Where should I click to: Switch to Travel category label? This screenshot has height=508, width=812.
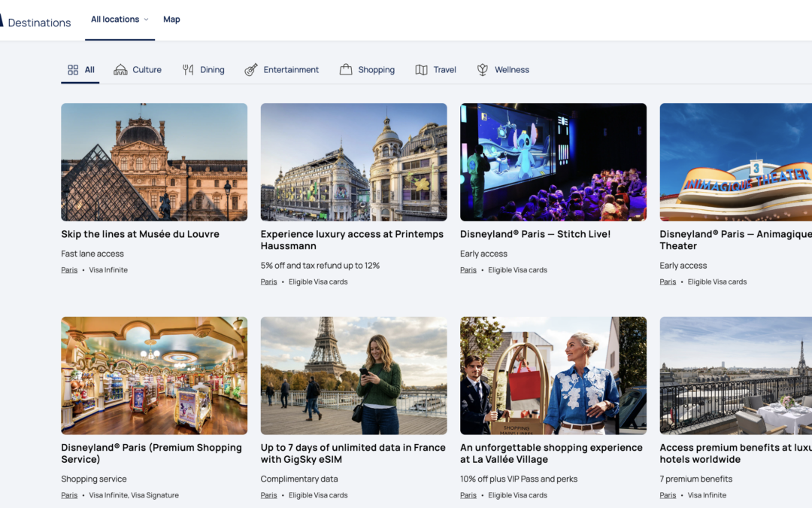tap(445, 69)
